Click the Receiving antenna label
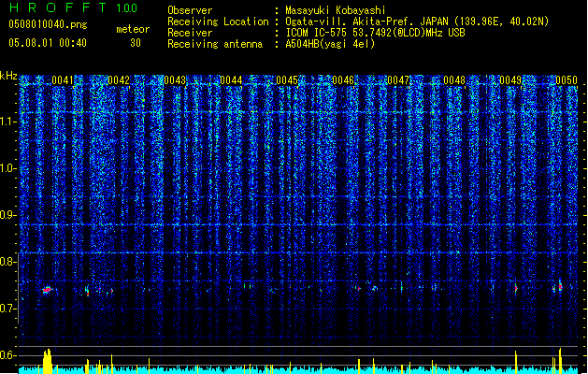Viewport: 588px width, 374px height. (x=215, y=44)
